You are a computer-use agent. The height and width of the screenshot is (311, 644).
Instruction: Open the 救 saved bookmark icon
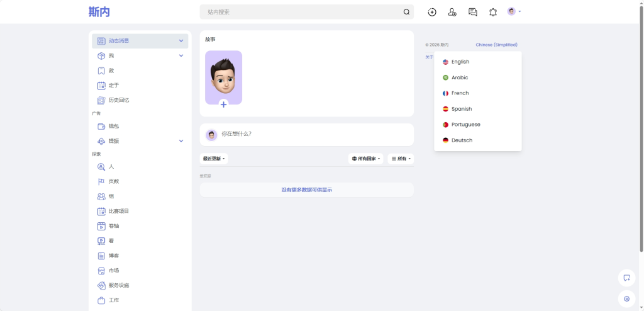[101, 71]
